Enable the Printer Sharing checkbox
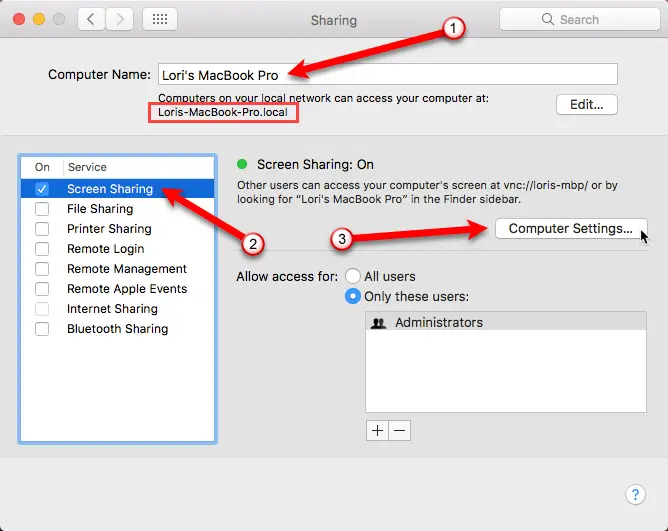668x531 pixels. 42,229
